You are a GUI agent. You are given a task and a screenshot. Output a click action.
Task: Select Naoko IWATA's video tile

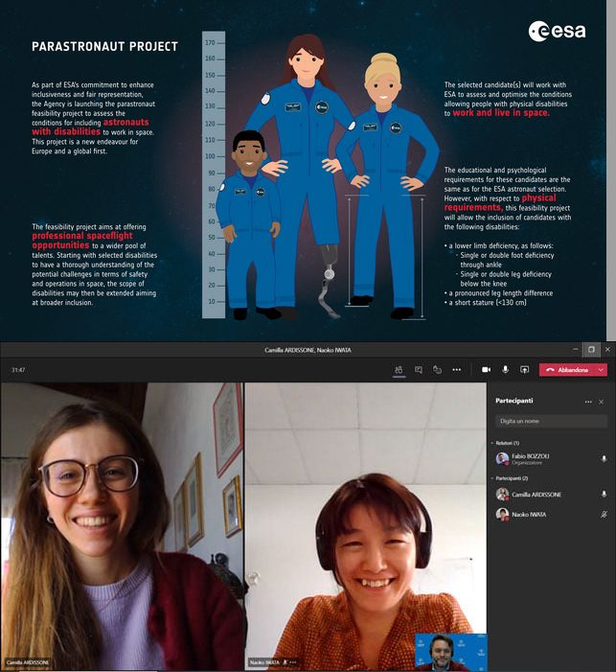365,526
